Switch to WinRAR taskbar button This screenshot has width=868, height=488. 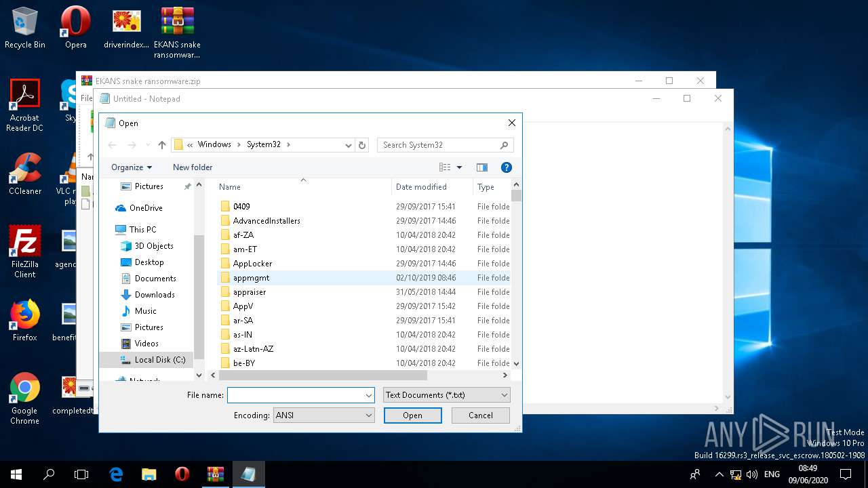(x=216, y=474)
